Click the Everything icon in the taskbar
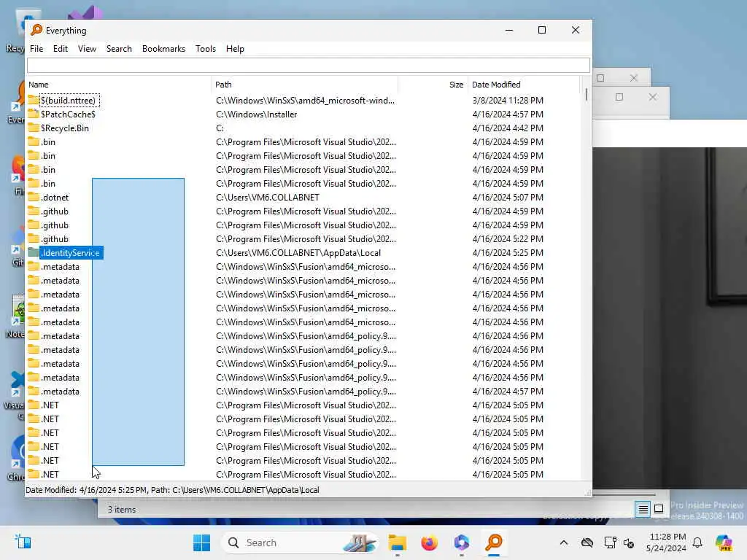Viewport: 747px width, 560px height. [x=494, y=542]
